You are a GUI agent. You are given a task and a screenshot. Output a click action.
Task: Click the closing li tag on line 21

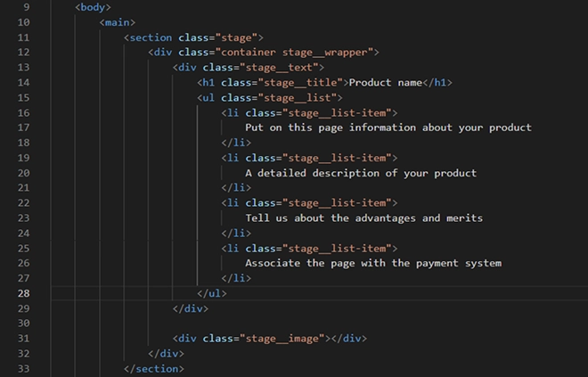236,187
